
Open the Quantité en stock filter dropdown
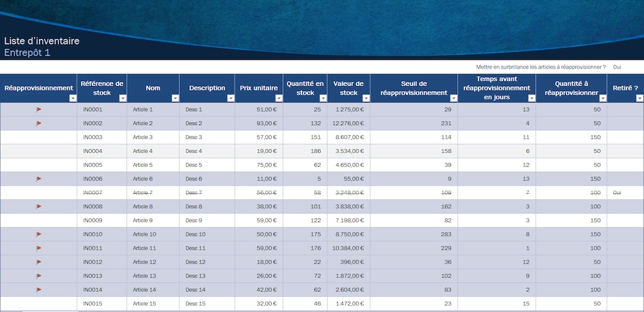click(323, 98)
